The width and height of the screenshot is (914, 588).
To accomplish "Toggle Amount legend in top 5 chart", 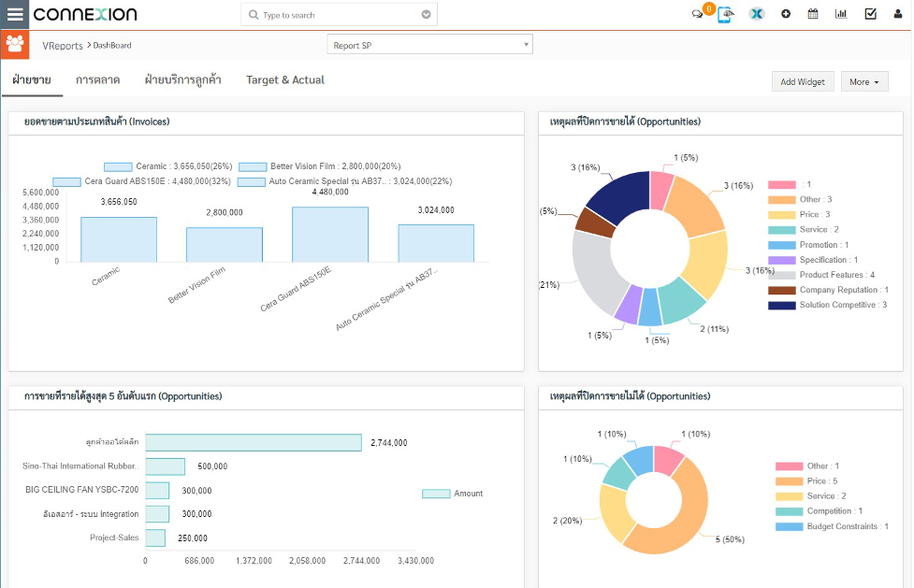I will 436,494.
